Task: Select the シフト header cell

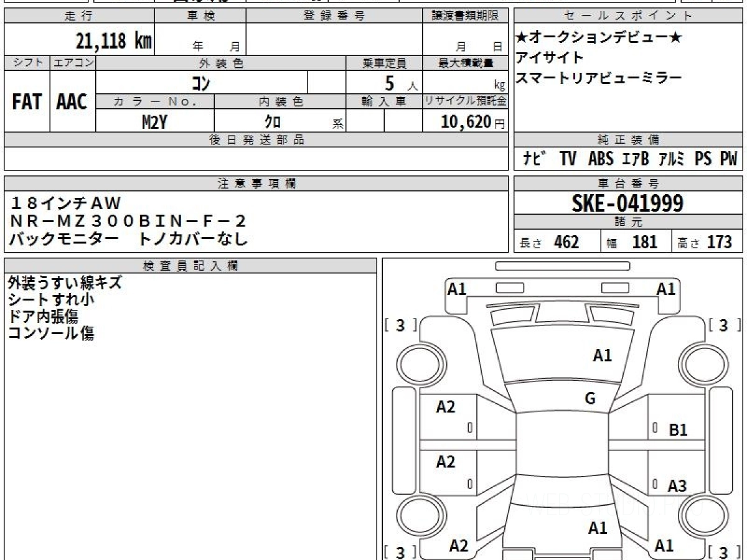Action: pos(27,63)
